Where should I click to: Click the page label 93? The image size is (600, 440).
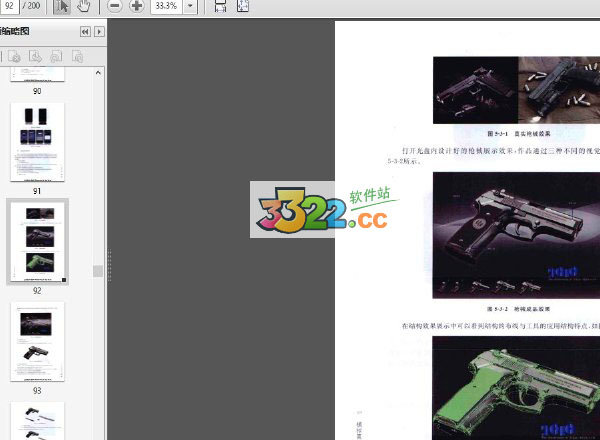[37, 391]
